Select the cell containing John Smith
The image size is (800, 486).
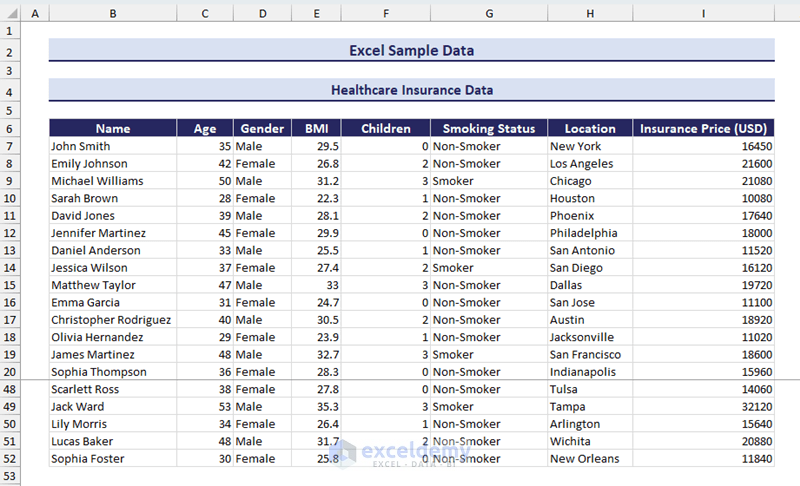coord(113,146)
